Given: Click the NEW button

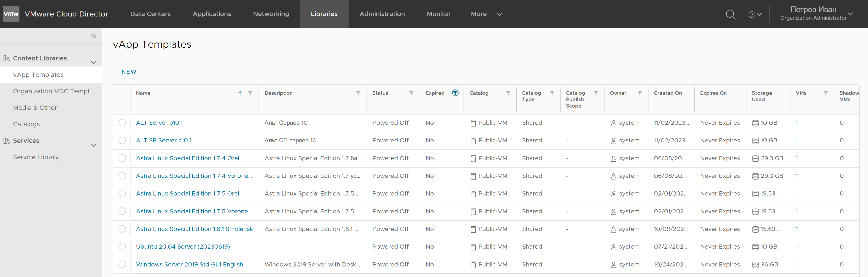Looking at the screenshot, I should [x=129, y=72].
